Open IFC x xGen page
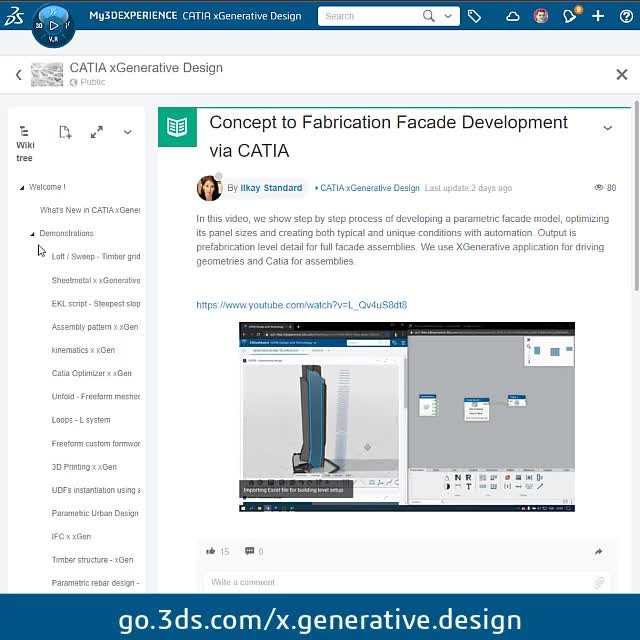 click(x=71, y=537)
